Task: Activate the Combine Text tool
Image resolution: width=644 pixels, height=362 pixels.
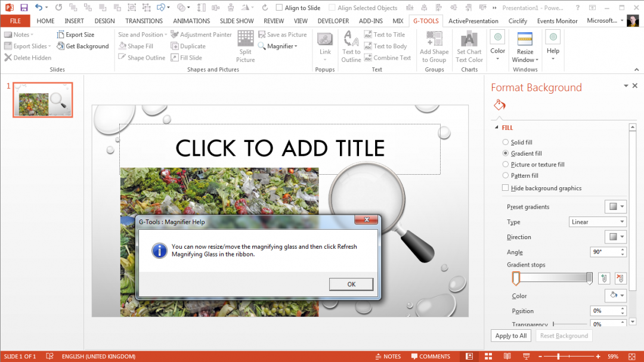Action: (x=388, y=57)
